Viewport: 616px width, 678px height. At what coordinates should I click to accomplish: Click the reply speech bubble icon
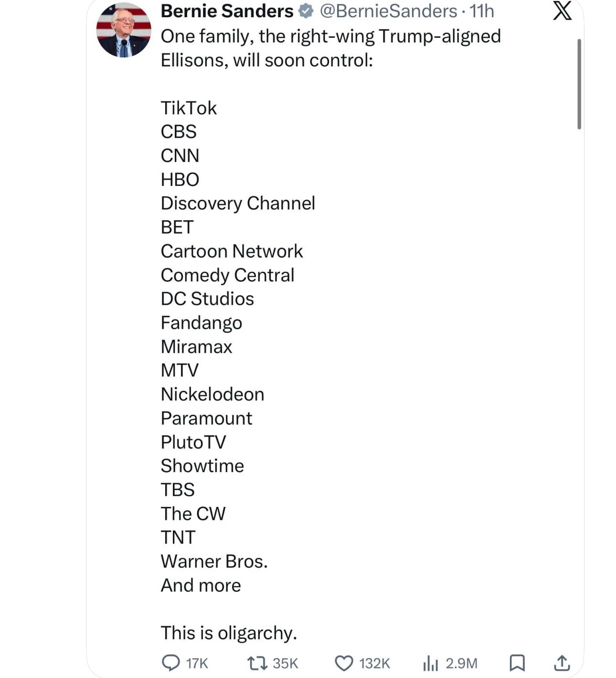coord(170,663)
